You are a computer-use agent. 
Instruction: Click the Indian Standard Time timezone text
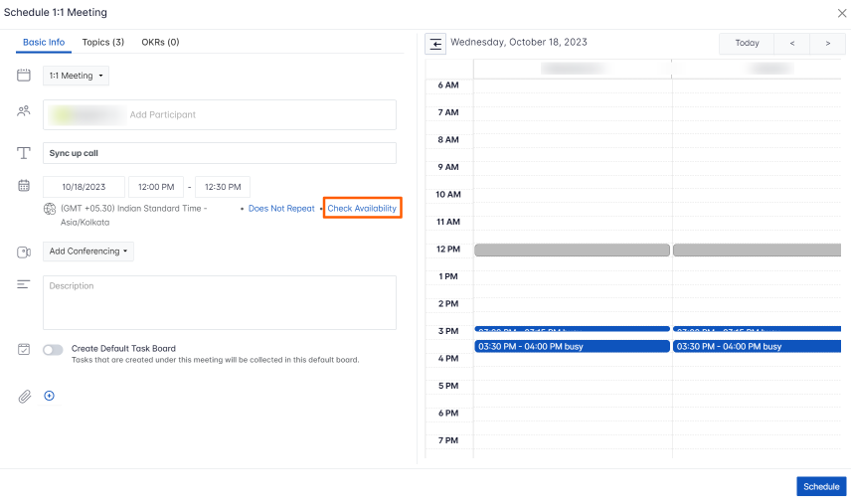point(133,216)
